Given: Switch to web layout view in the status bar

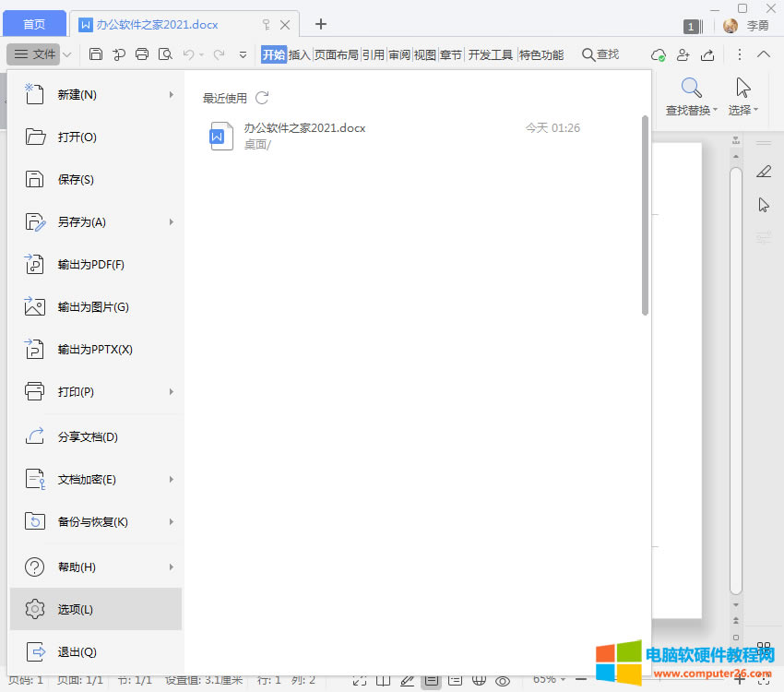Looking at the screenshot, I should (479, 680).
